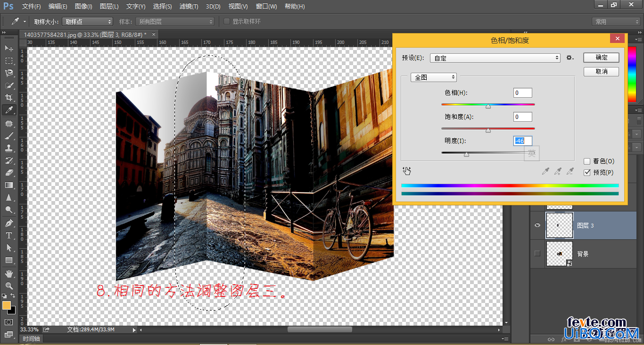Open the eyedropper tool preset picker arrow

click(25, 22)
